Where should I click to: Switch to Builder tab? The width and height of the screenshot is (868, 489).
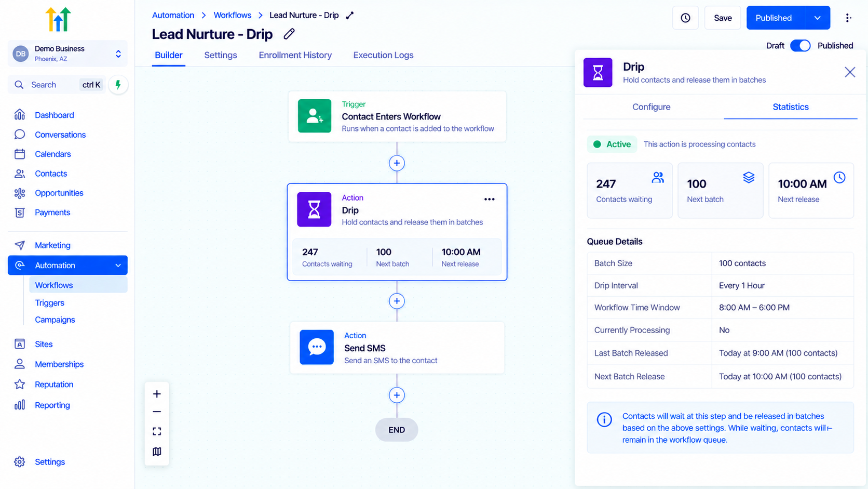coord(169,55)
